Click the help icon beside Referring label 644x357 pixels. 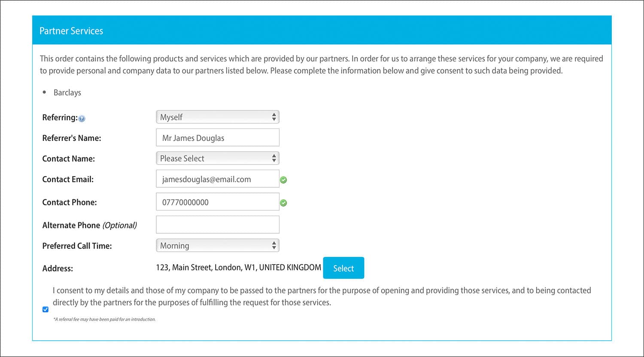coord(82,119)
